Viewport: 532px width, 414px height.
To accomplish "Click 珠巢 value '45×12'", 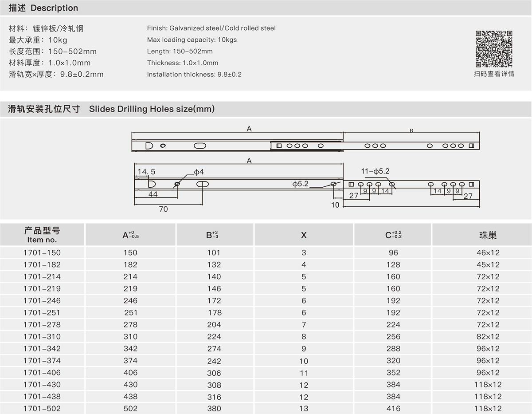I will tap(488, 264).
